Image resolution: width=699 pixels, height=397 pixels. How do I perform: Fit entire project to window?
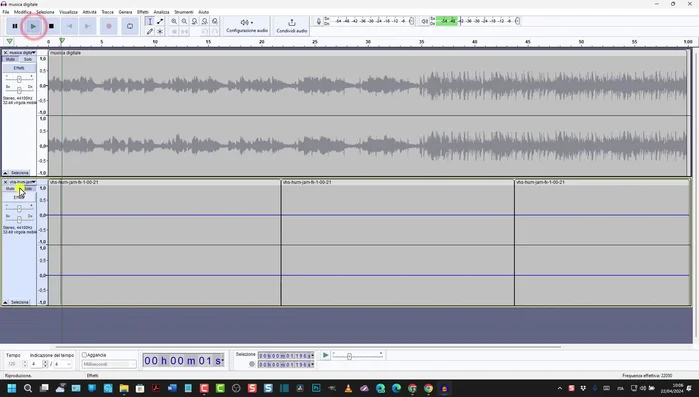tap(205, 21)
